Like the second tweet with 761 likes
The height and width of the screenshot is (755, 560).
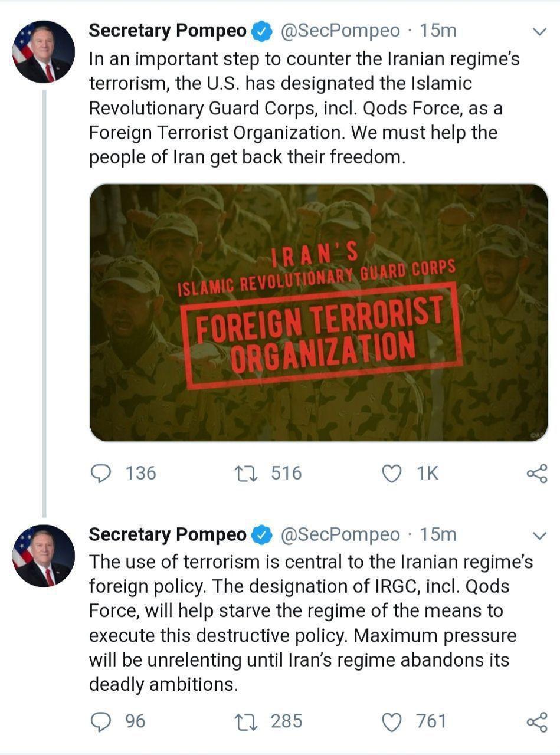392,722
